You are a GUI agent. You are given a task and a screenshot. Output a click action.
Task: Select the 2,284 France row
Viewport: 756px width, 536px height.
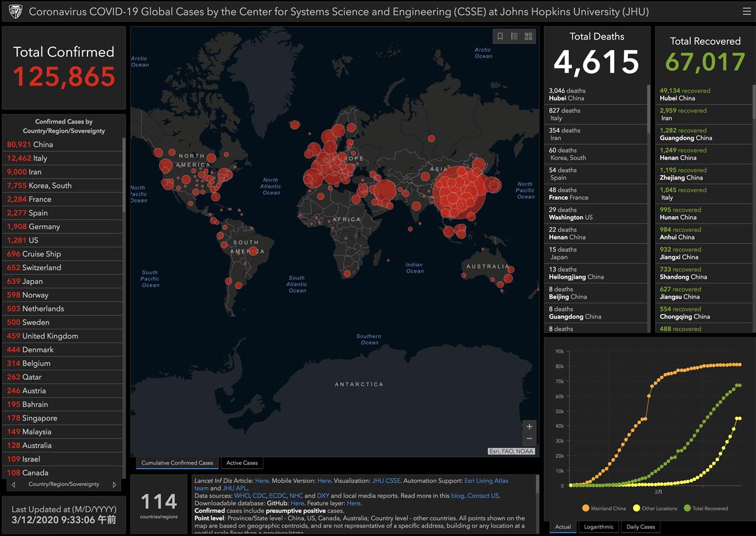(64, 199)
